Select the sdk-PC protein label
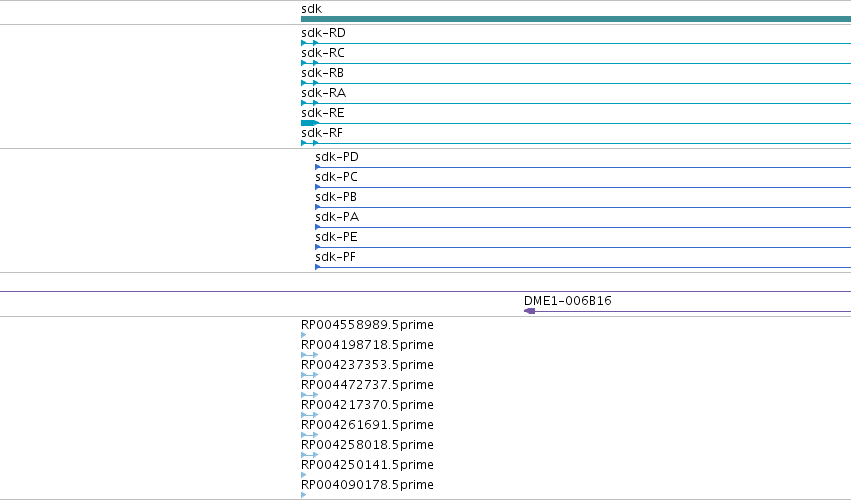Image resolution: width=851 pixels, height=500 pixels. coord(336,177)
